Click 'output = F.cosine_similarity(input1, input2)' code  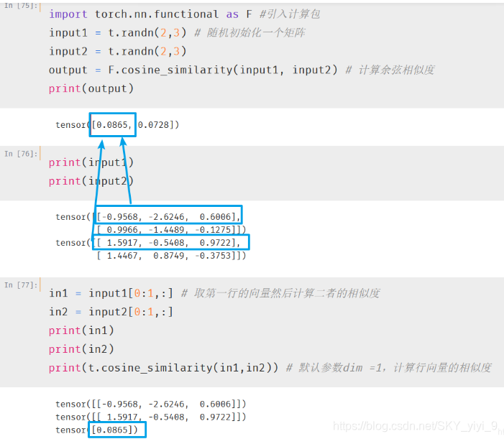[193, 70]
